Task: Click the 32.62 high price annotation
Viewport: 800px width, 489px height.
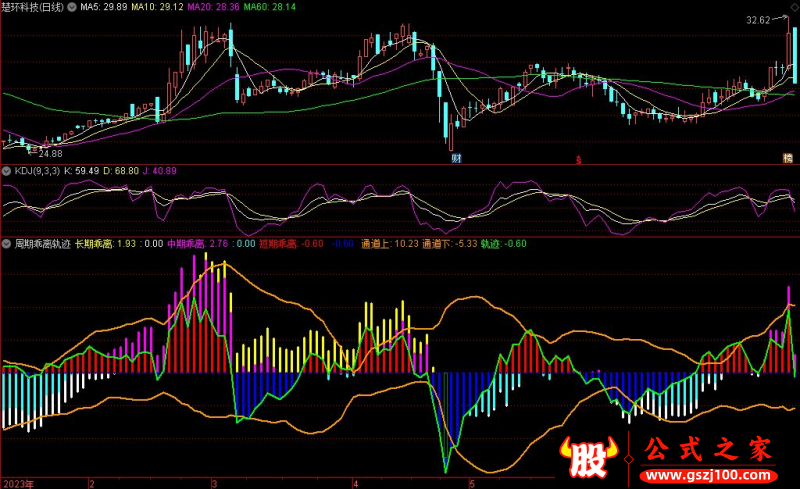Action: tap(758, 20)
